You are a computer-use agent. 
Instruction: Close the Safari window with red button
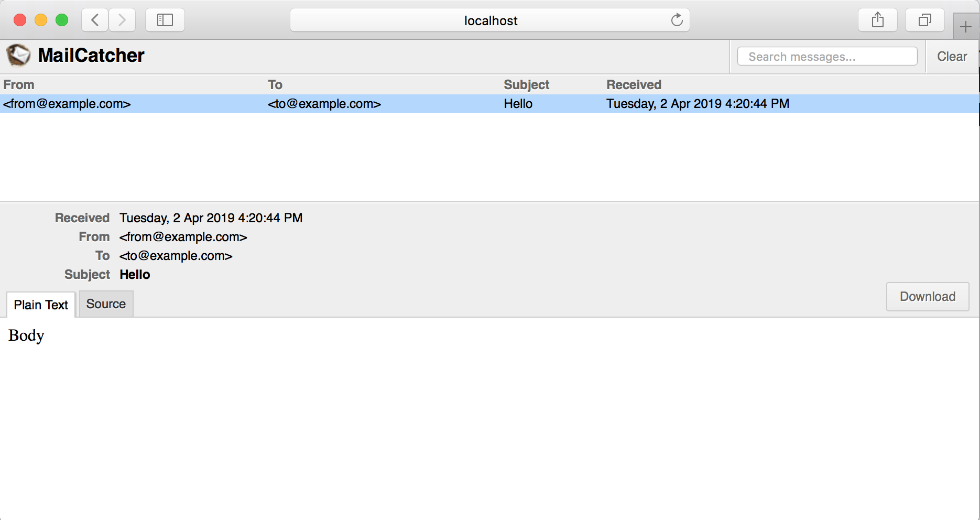click(x=20, y=20)
